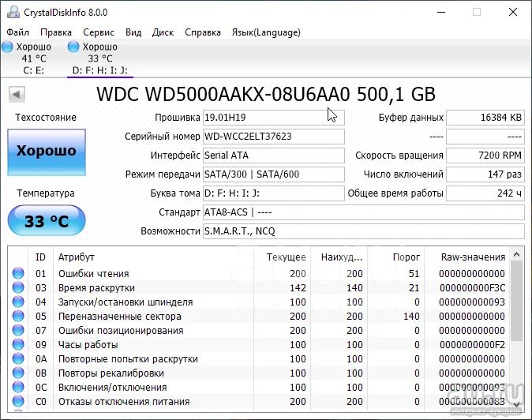
Task: Click the transfer mode field SATA/300 | SATA/600
Action: (274, 174)
